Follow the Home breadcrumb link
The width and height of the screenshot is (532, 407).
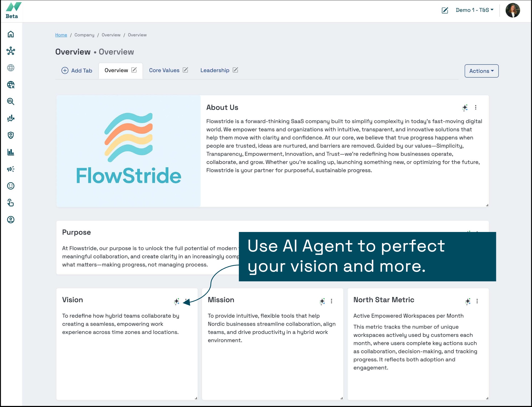(61, 35)
